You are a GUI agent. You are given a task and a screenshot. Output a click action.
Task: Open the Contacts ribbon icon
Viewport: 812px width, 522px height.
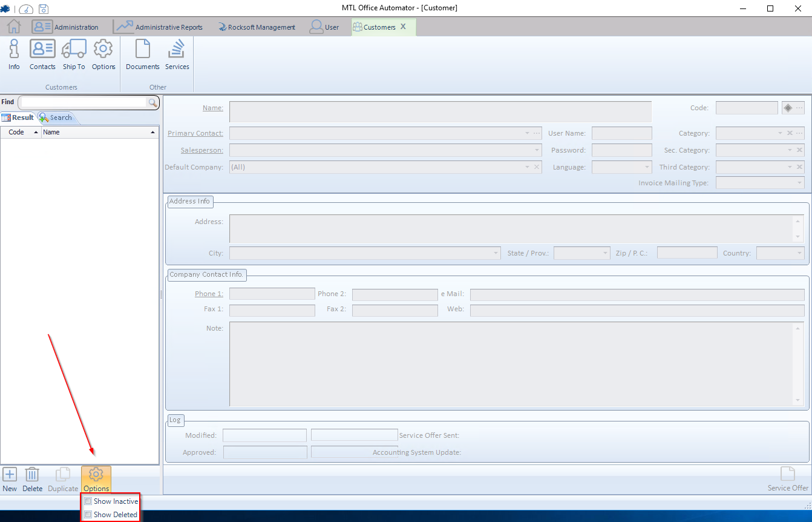tap(42, 55)
